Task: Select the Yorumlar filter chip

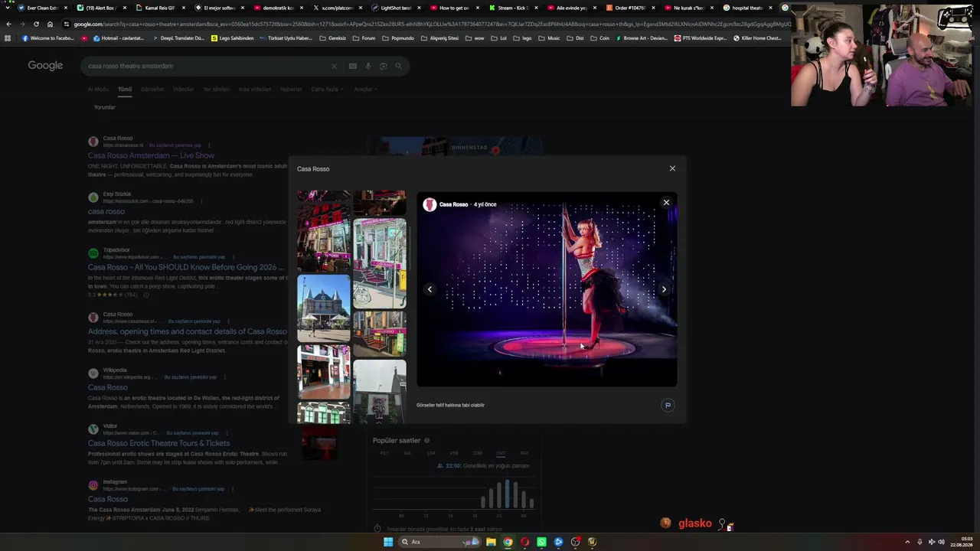Action: point(104,107)
